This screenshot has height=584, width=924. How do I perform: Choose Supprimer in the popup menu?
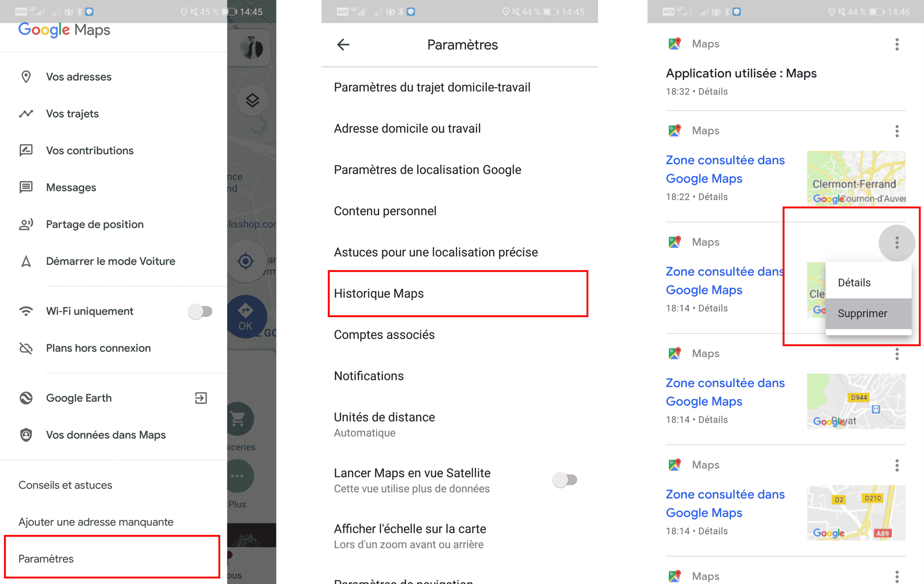tap(862, 314)
